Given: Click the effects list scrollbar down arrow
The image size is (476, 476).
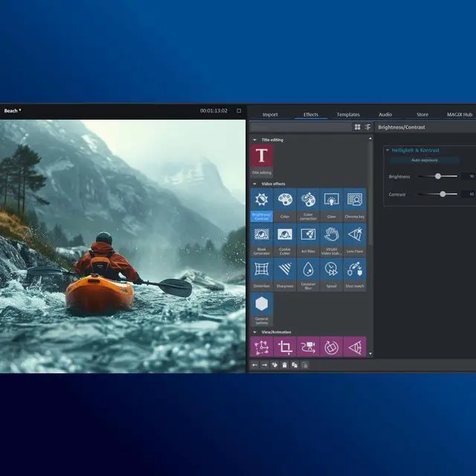Looking at the screenshot, I should pos(370,354).
